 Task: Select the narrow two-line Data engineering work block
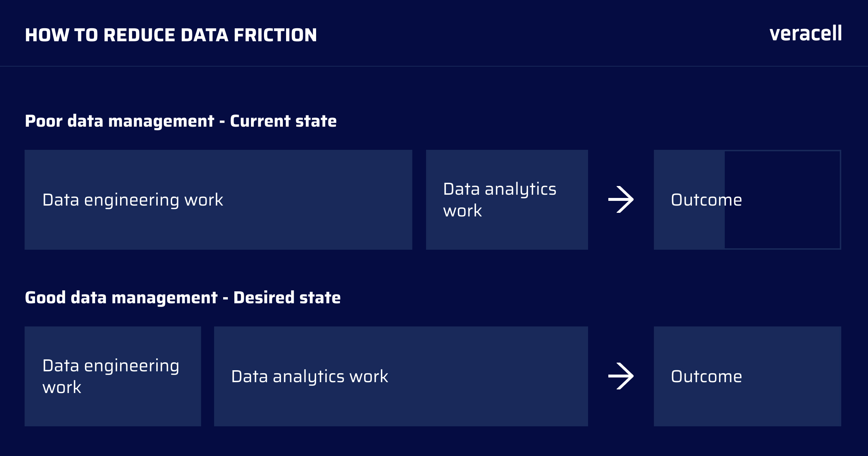[x=113, y=376]
